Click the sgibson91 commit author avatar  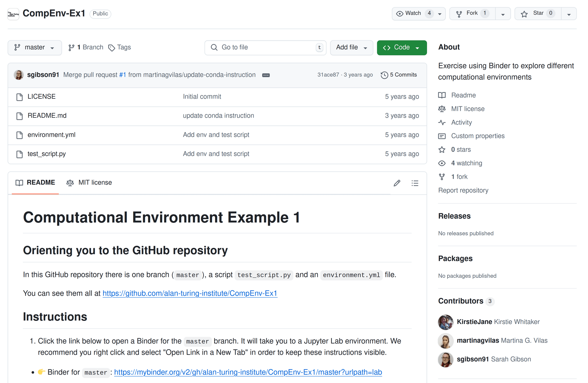(x=19, y=75)
